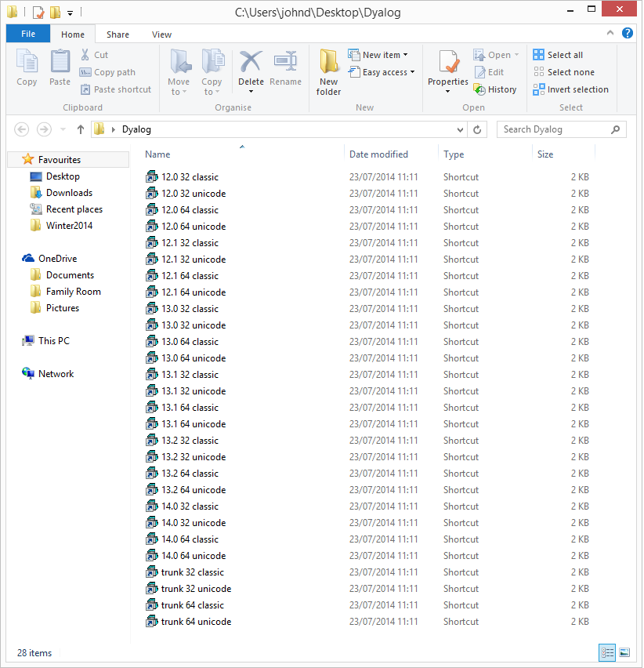Minimize the ribbon with chevron
This screenshot has width=644, height=668.
610,33
